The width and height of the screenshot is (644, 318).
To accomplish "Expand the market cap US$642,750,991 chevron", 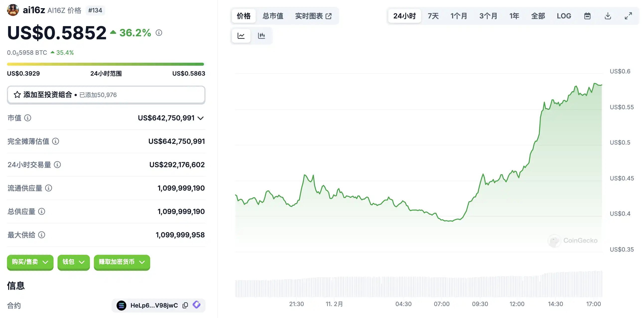I will (200, 118).
